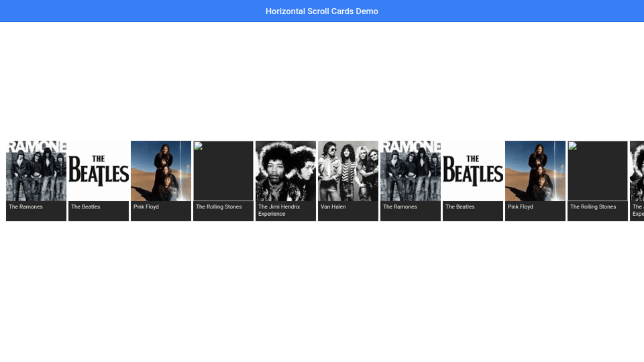Open the Jimi Hendrix Experience band photo
Viewport: 644px width, 362px height.
point(286,171)
